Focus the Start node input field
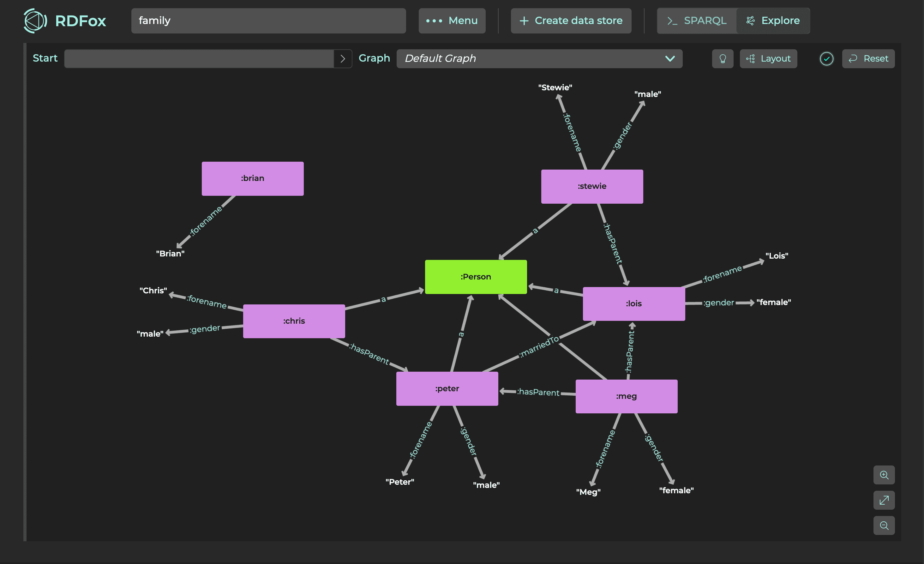This screenshot has height=564, width=924. coord(199,59)
